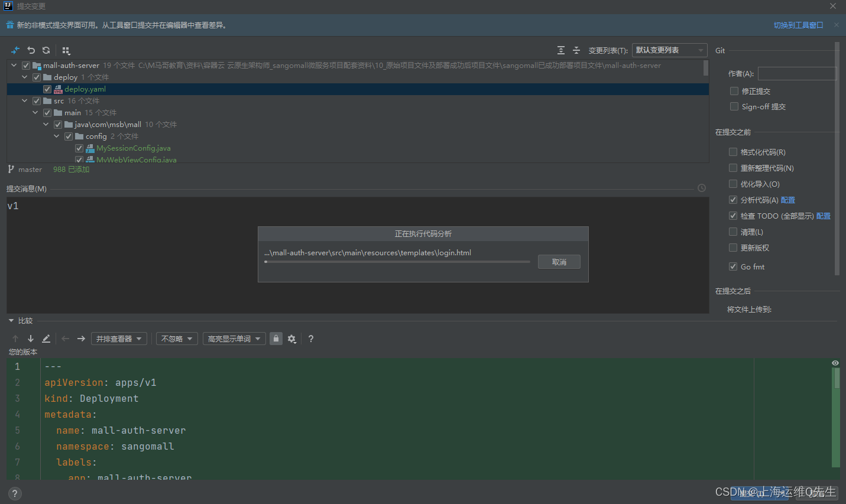Click the collapse all icon
846x504 pixels.
(x=576, y=50)
